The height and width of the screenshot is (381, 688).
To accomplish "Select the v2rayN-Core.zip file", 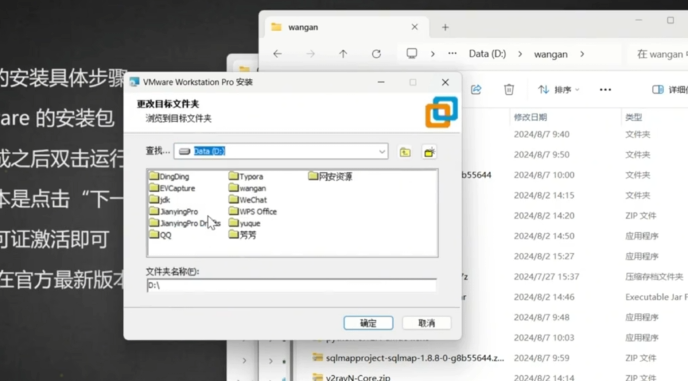I will [x=351, y=377].
